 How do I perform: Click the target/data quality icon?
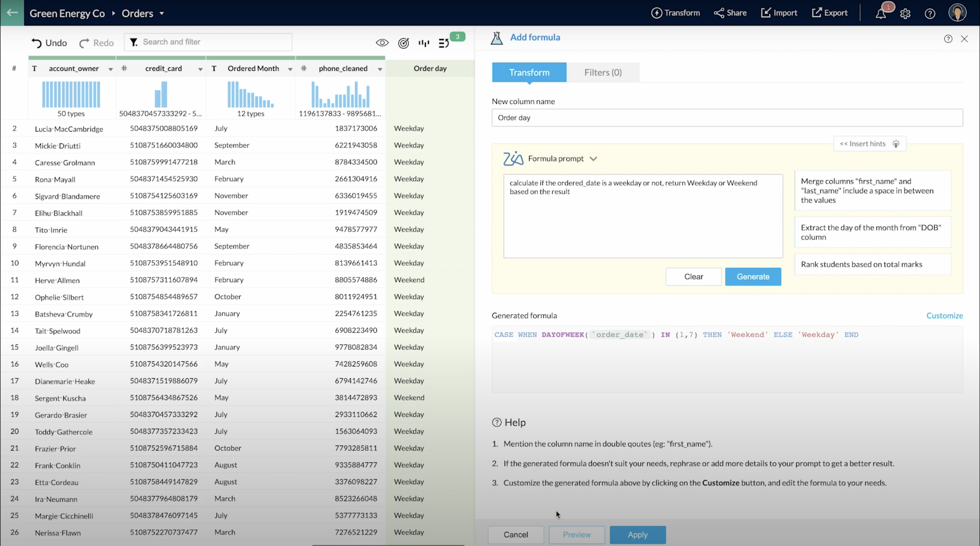click(x=403, y=43)
